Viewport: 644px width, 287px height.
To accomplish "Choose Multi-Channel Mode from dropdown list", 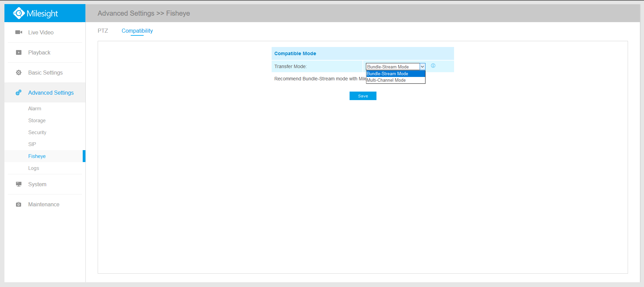I will (396, 80).
